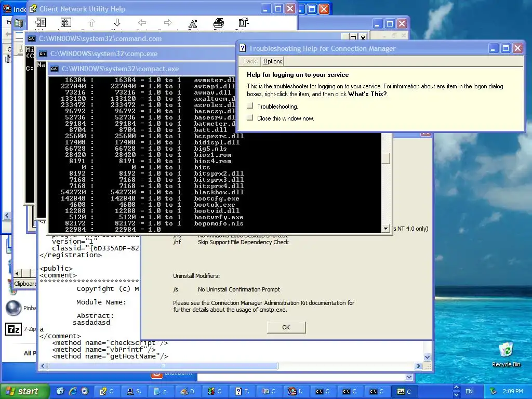Click the taskbar scroll-up arrow

(x=456, y=388)
